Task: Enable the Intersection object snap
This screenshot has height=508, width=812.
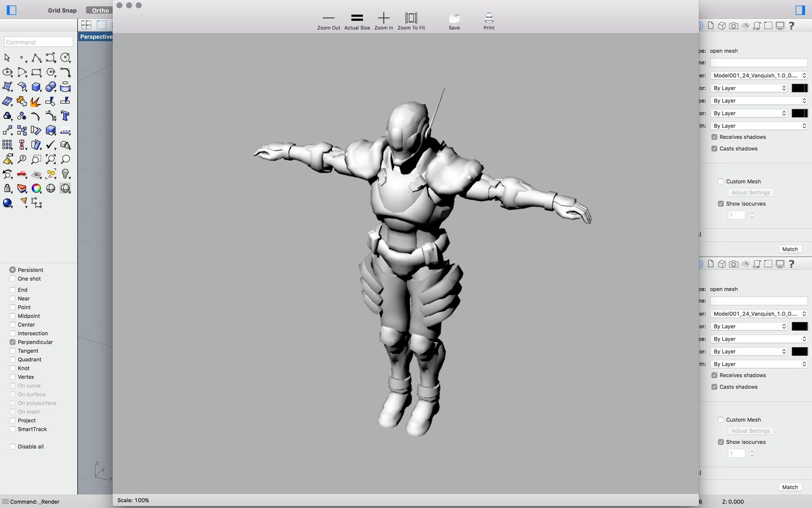Action: pyautogui.click(x=13, y=334)
